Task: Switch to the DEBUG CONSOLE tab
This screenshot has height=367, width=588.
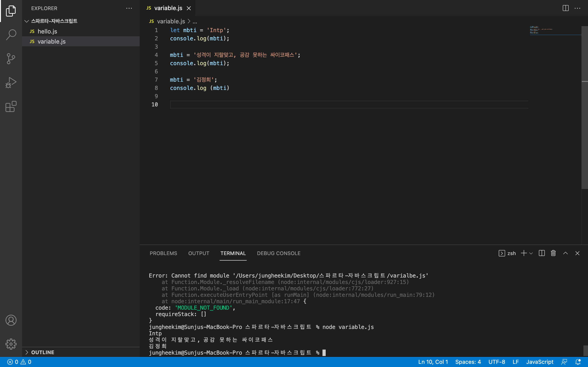Action: coord(278,253)
